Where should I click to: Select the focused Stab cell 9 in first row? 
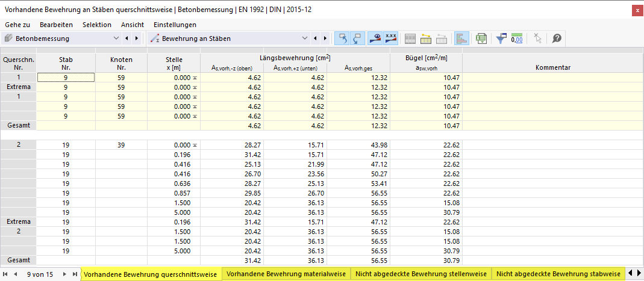[x=66, y=77]
